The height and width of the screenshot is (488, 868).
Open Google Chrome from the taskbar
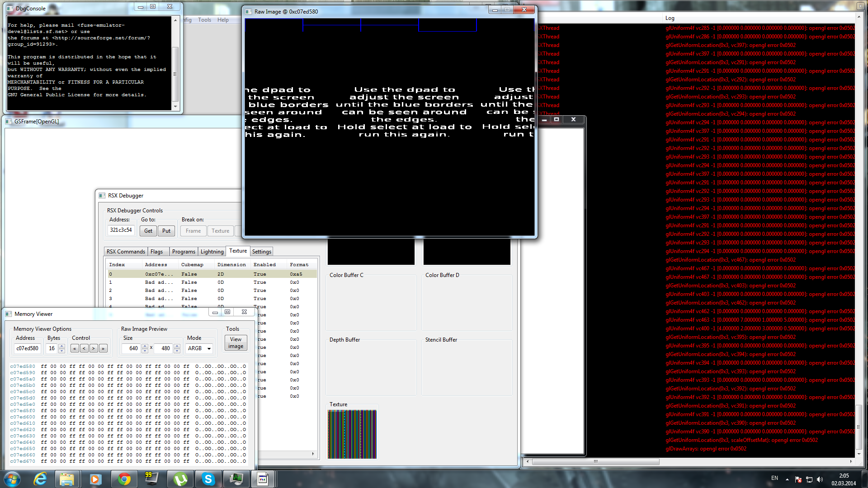click(x=124, y=479)
